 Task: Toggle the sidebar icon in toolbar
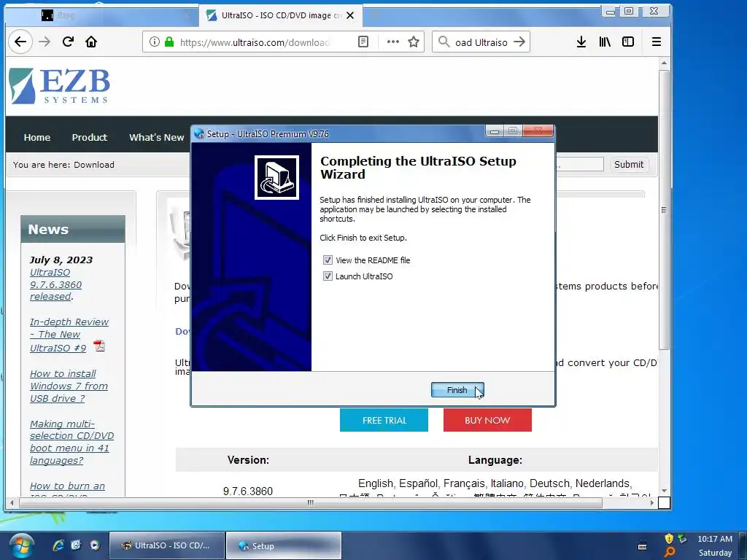point(628,42)
